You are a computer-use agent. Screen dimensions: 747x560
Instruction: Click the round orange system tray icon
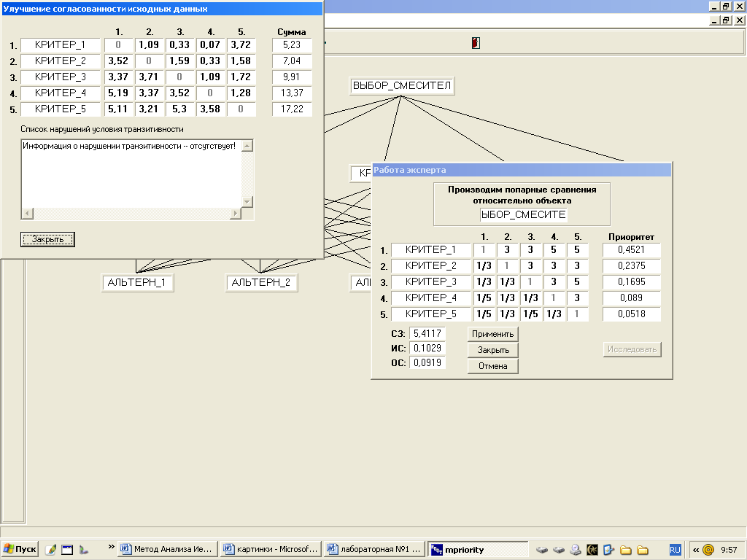click(x=708, y=550)
